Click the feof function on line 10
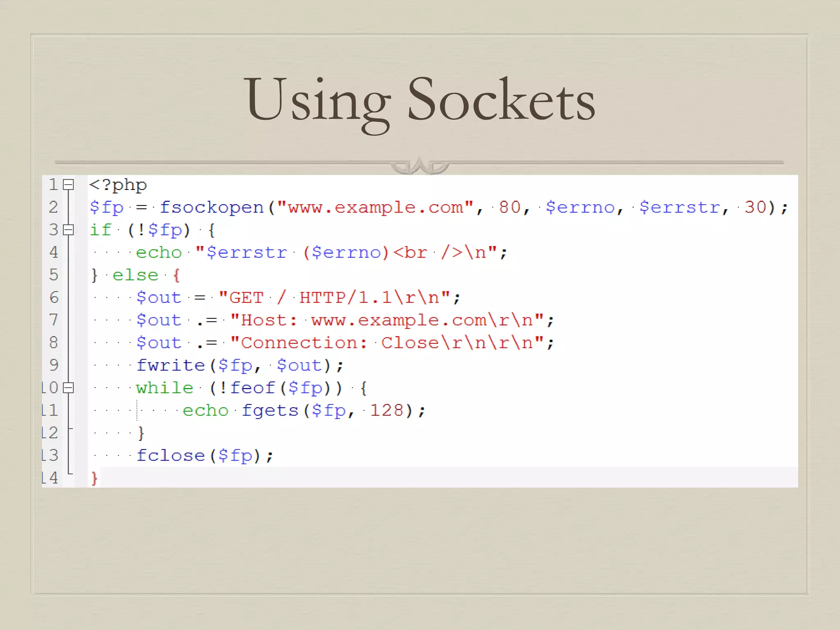This screenshot has height=630, width=840. (252, 388)
